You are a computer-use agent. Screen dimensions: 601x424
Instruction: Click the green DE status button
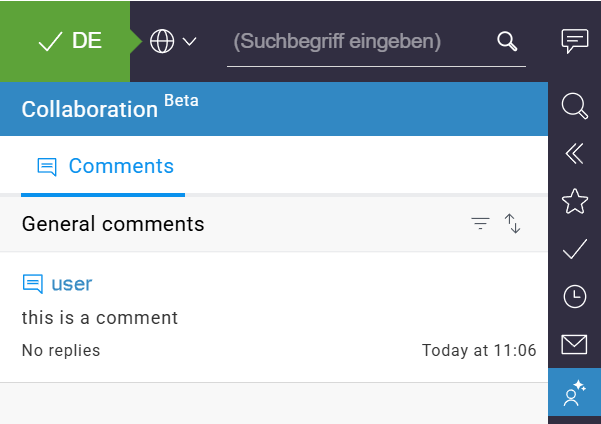65,41
